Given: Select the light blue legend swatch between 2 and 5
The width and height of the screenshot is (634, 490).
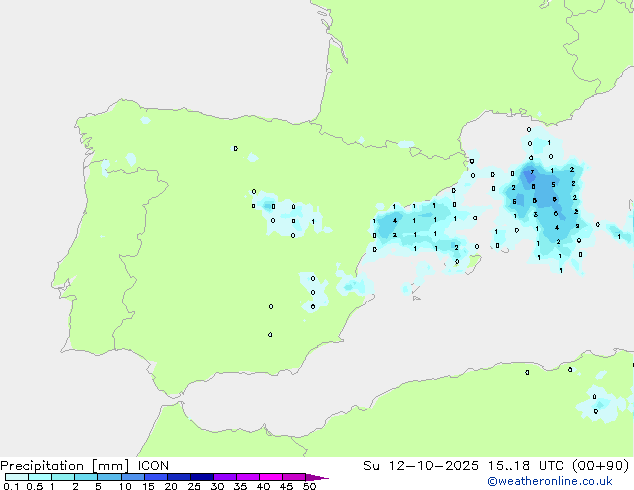Looking at the screenshot, I should [87, 478].
